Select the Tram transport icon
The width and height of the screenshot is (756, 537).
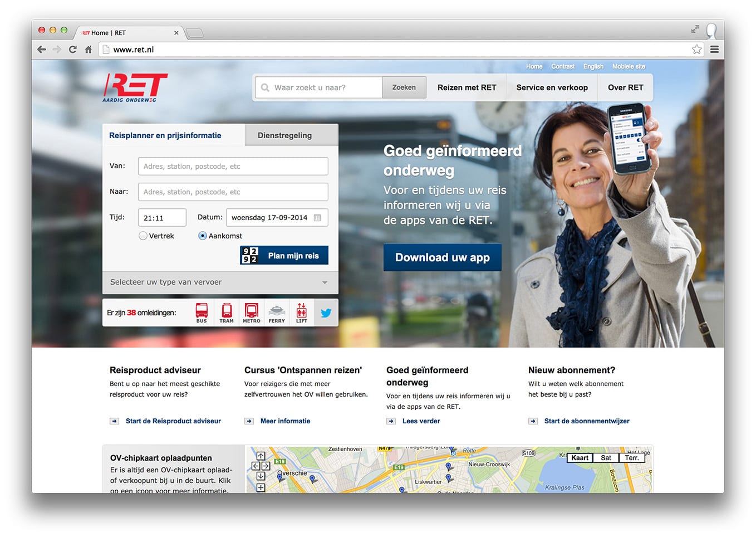(x=227, y=312)
